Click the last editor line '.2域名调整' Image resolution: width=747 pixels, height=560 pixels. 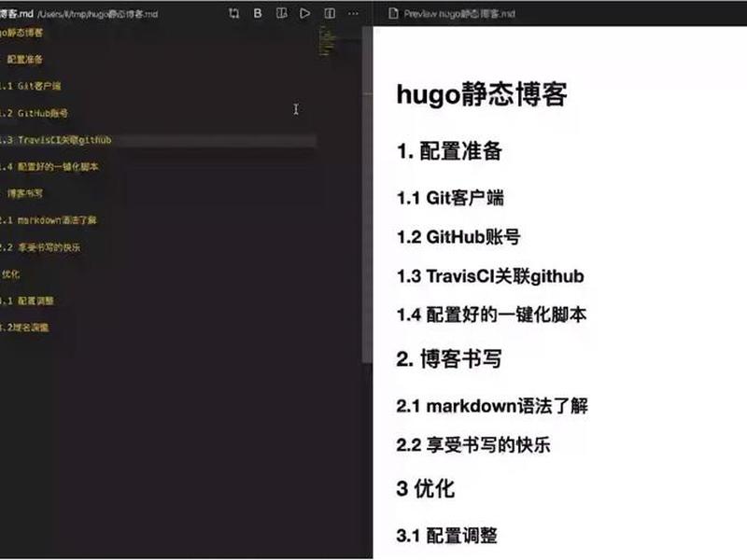[24, 328]
